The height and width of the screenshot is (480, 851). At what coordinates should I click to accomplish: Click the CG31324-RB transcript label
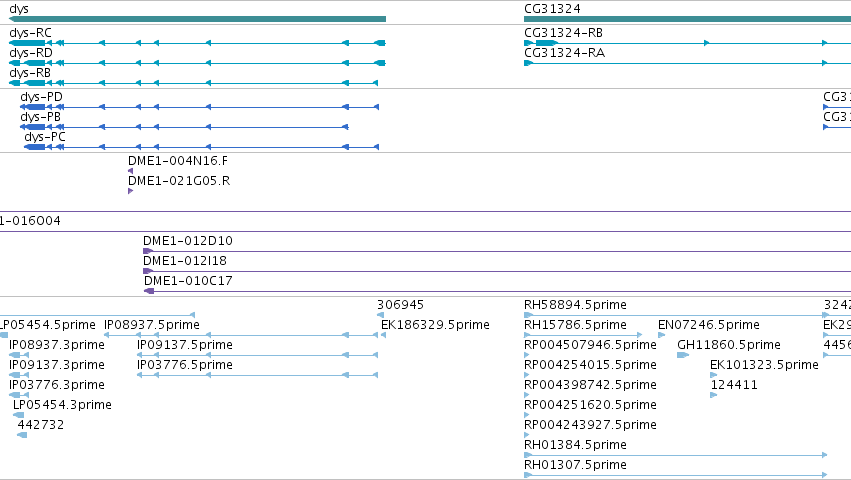(563, 33)
